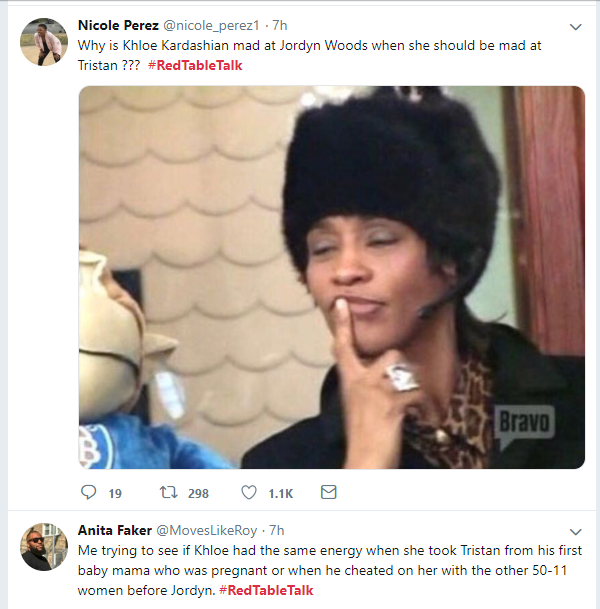Click the 7h timestamp on Anita Faker's tweet
This screenshot has height=609, width=600.
pos(274,529)
